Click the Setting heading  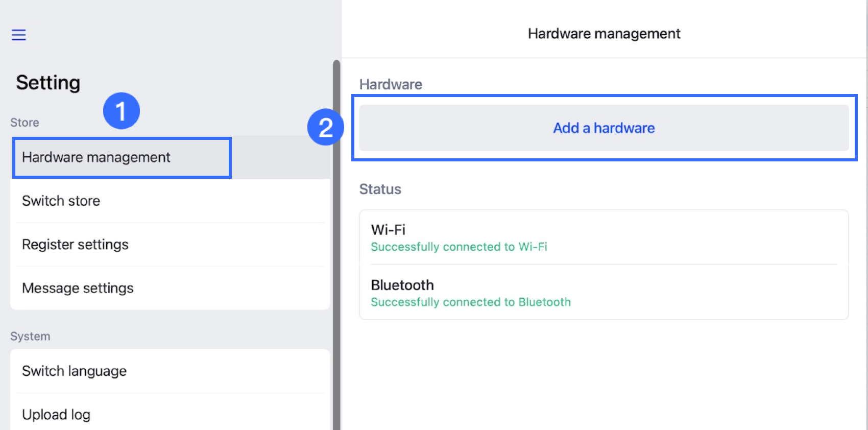click(x=48, y=83)
